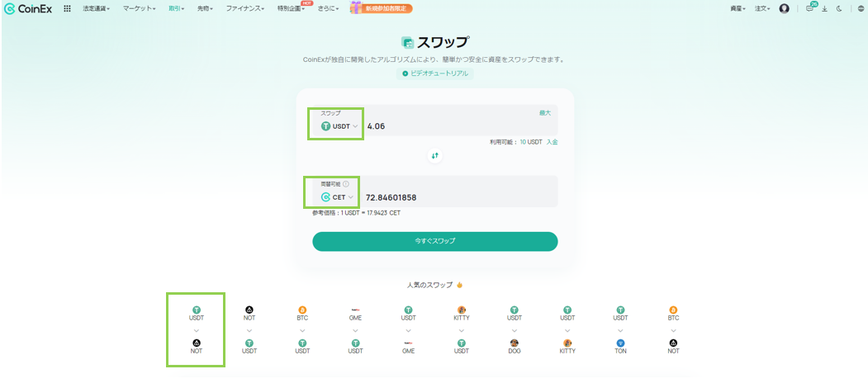This screenshot has width=868, height=388.
Task: Click the available balance 10 USDT
Action: (531, 142)
